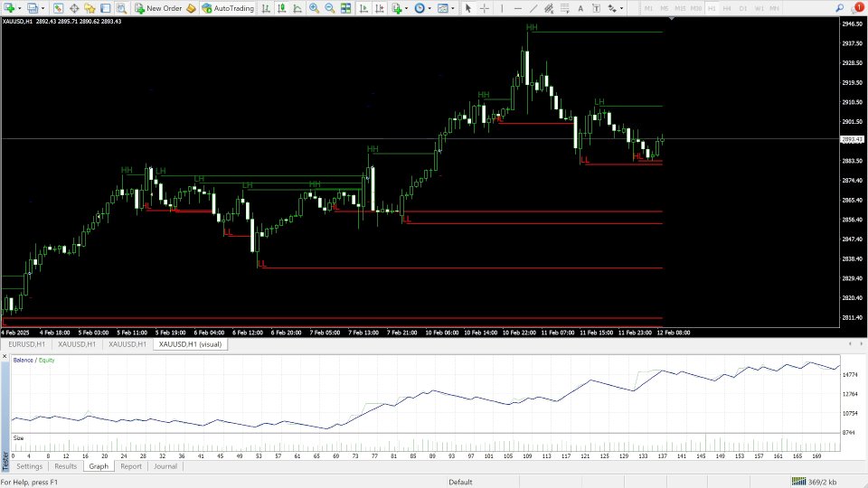868x488 pixels.
Task: Switch to the W1 timeframe
Action: [x=759, y=8]
